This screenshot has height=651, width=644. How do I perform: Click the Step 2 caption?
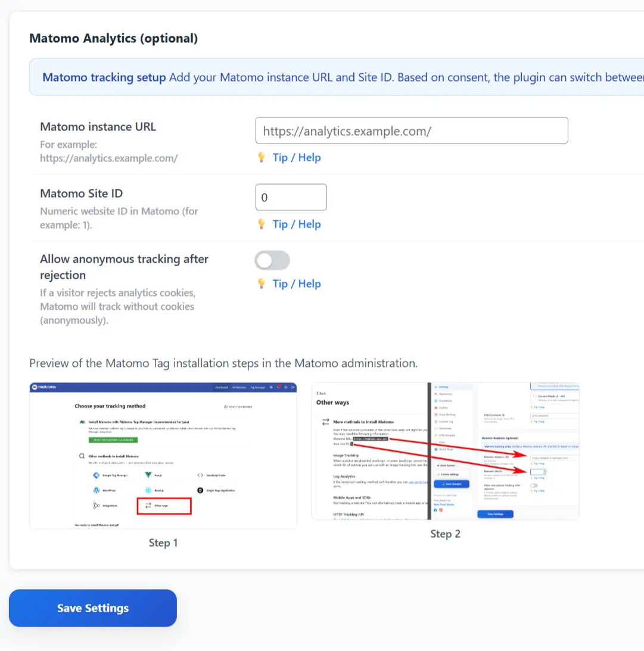(446, 534)
